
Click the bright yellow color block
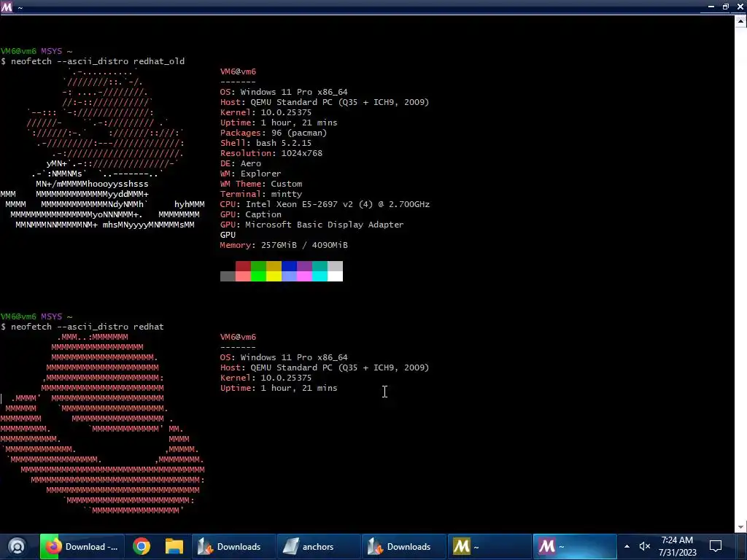[274, 276]
